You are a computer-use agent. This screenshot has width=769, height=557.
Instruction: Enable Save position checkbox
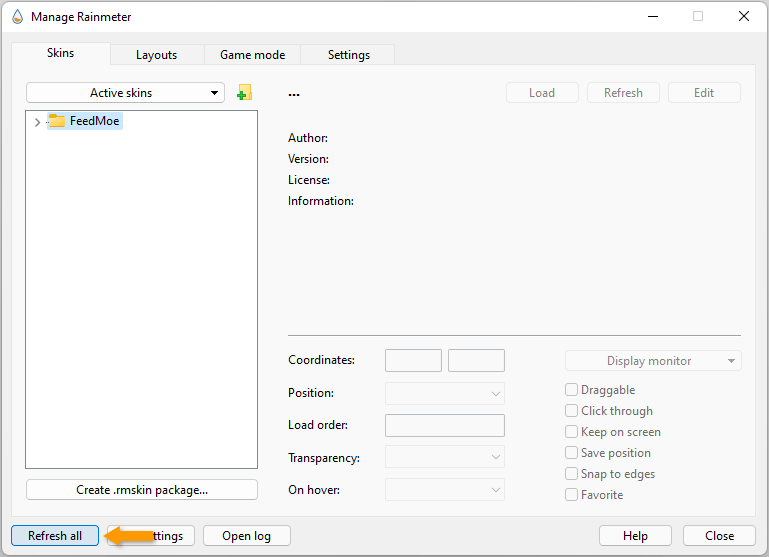pos(571,453)
